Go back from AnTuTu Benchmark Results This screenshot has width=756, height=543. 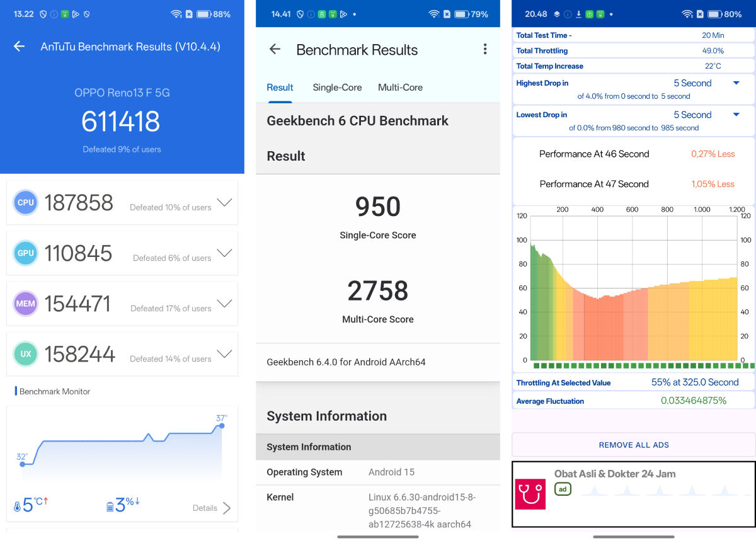point(19,47)
